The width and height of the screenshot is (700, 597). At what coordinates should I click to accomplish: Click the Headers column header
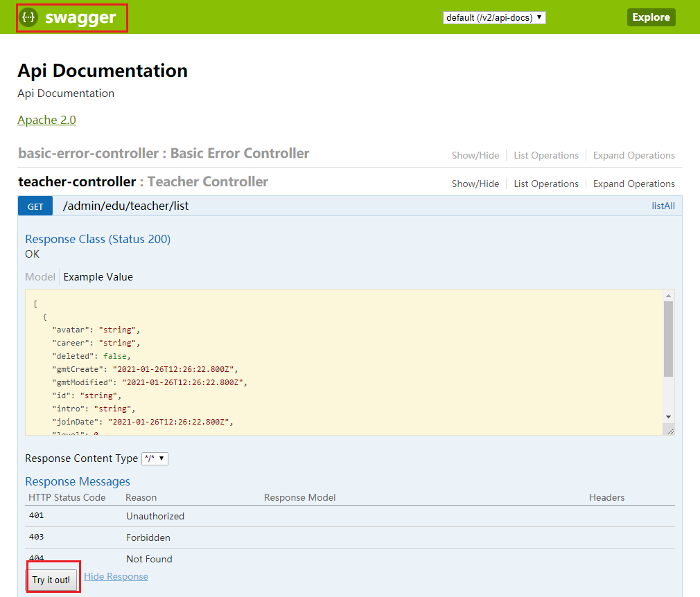coord(606,497)
